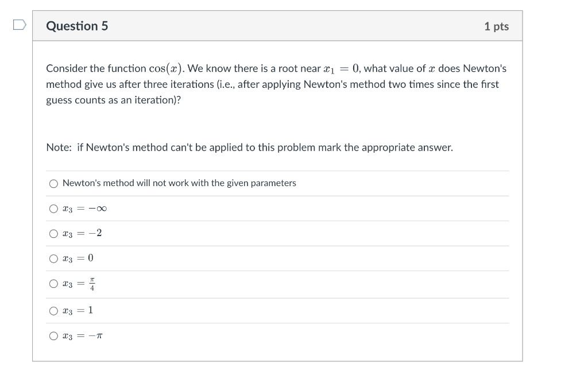Screen dimensions: 588x382
Task: Choose the x3 = −∞ radio button
Action: (x=53, y=209)
